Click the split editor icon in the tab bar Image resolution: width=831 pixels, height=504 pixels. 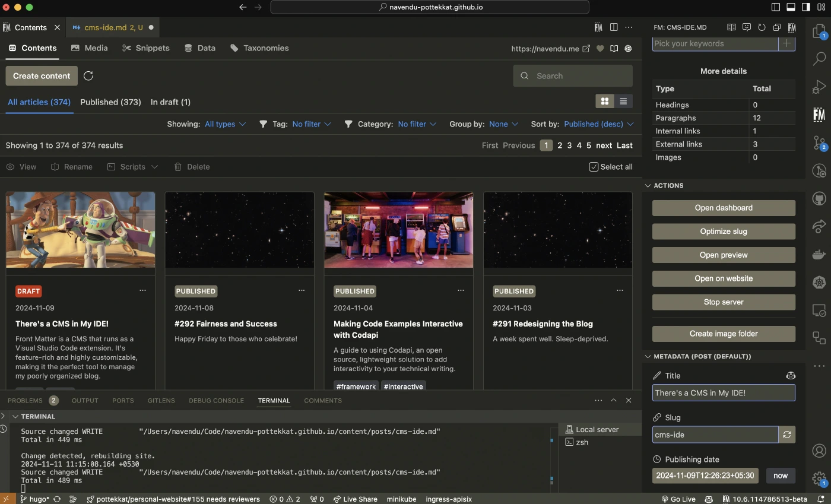click(x=614, y=27)
